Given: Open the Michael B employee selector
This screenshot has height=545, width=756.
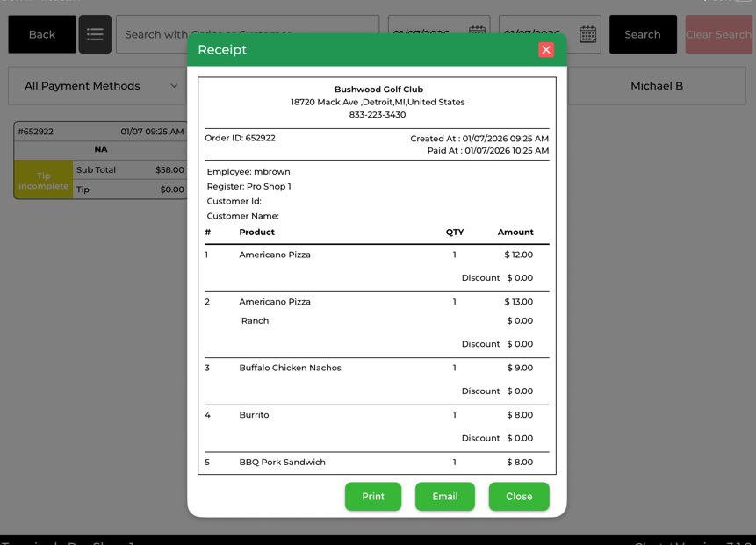Looking at the screenshot, I should coord(656,86).
